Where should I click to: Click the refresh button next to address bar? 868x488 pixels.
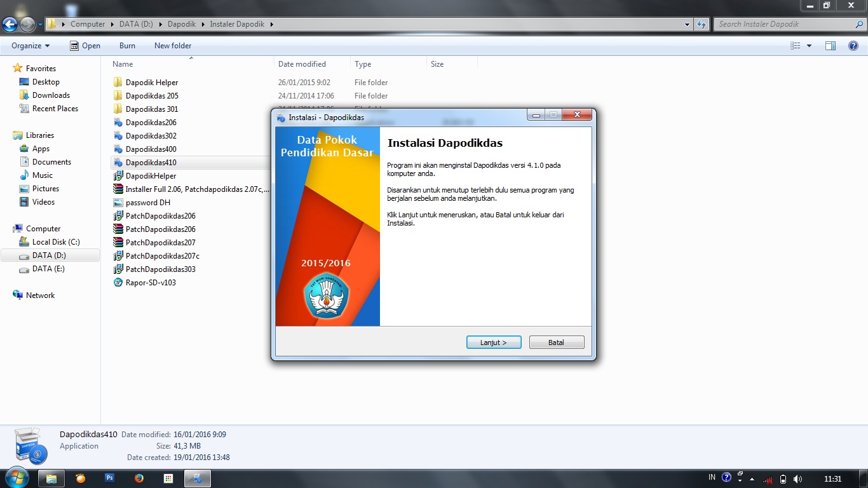point(702,24)
